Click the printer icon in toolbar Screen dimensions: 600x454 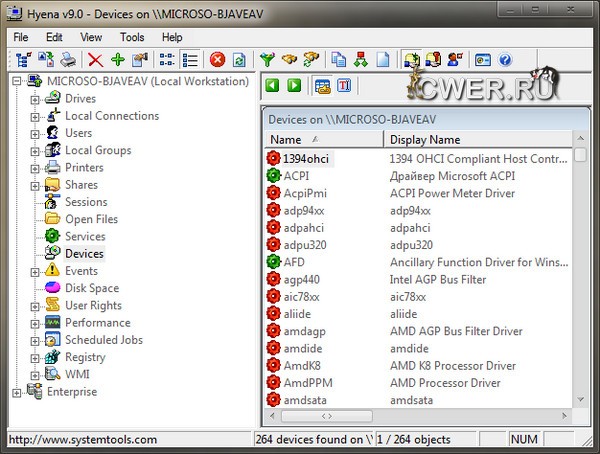pyautogui.click(x=68, y=60)
